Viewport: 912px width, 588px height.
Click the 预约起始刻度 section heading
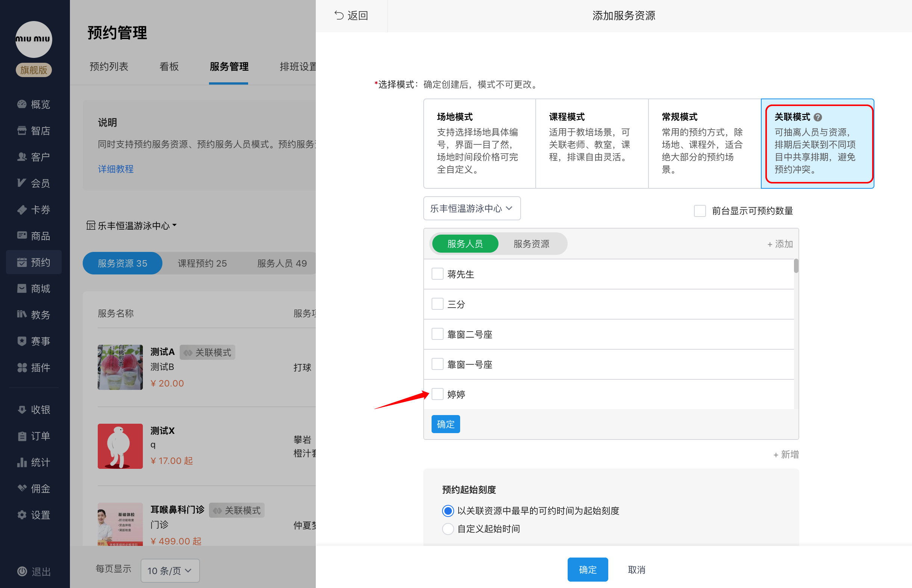coord(469,489)
